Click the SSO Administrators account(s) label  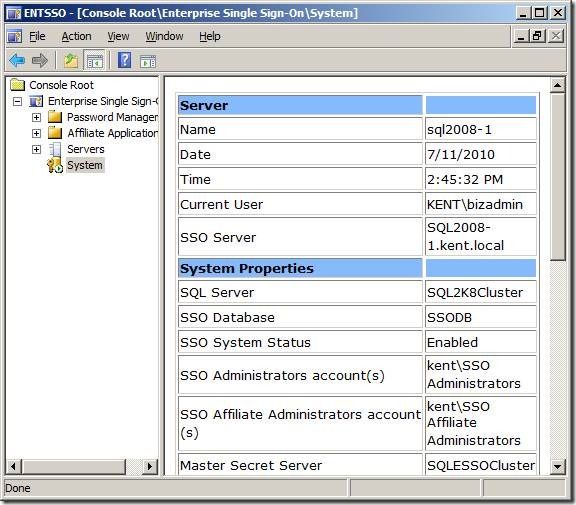coord(282,375)
